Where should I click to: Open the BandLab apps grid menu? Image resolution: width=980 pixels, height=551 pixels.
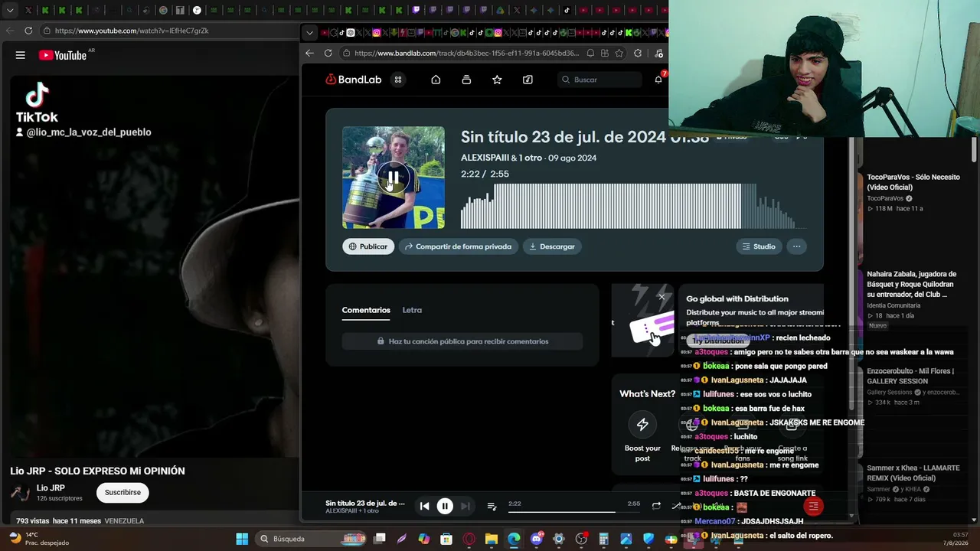[x=398, y=80]
